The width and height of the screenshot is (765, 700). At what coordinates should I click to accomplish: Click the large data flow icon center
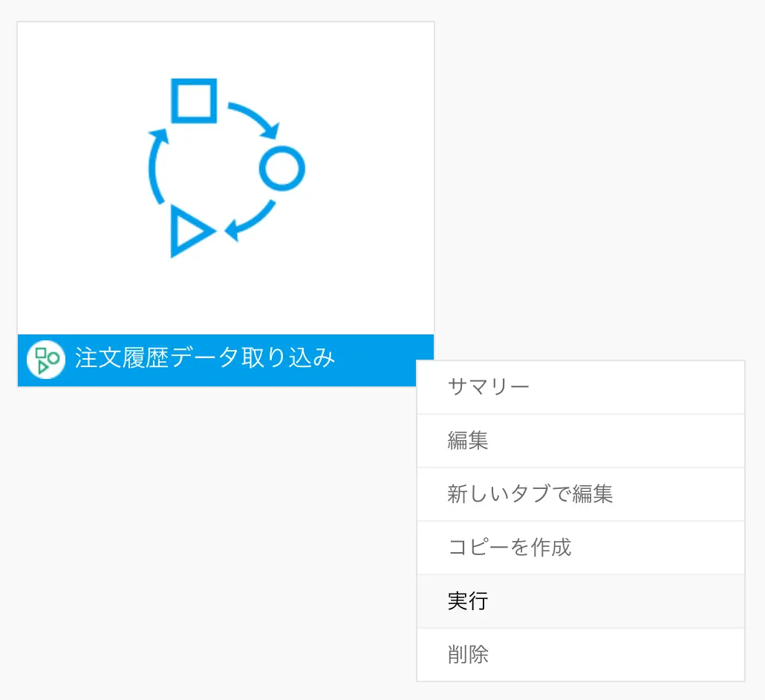coord(225,168)
